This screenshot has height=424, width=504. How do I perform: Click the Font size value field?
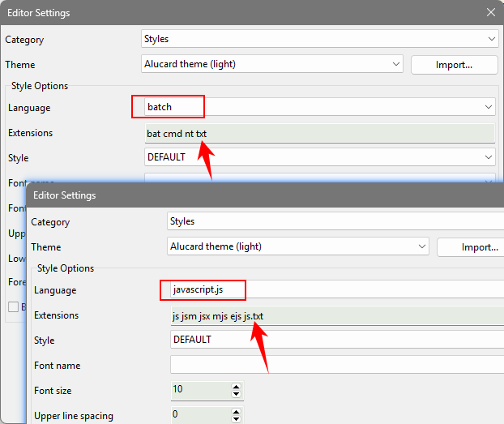[x=200, y=390]
